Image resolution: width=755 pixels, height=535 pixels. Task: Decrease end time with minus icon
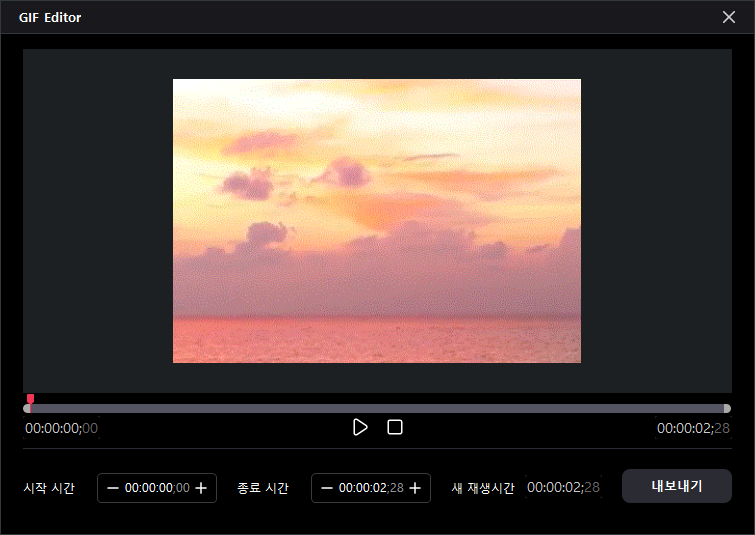click(326, 488)
